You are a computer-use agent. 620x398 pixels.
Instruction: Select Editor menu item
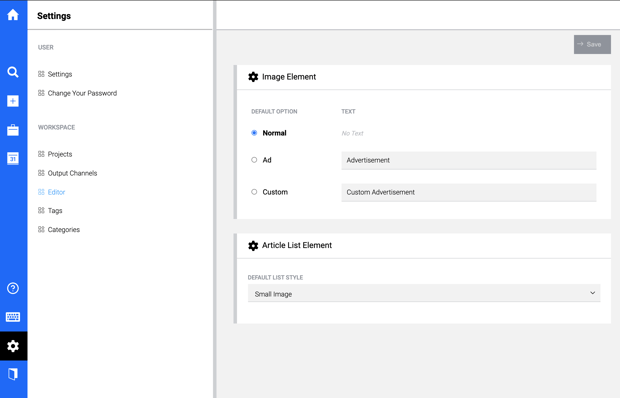pos(57,192)
